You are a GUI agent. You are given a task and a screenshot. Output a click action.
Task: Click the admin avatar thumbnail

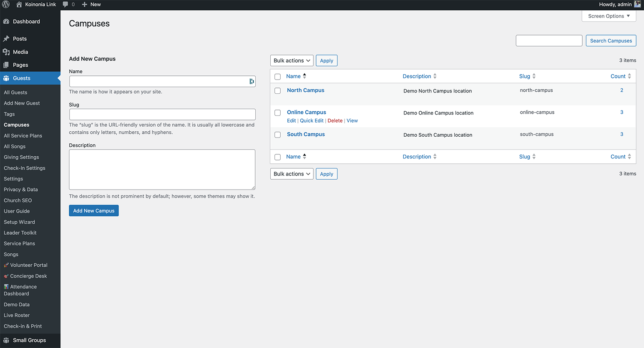point(637,5)
